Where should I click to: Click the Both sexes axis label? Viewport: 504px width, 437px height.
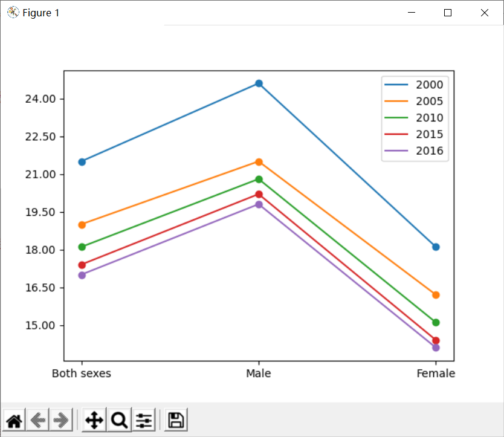point(82,374)
